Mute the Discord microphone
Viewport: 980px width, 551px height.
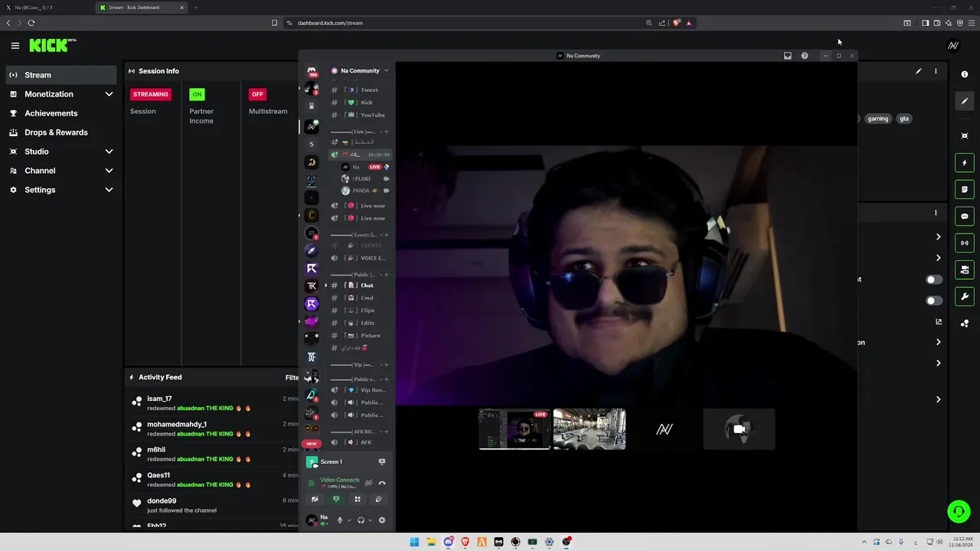(x=340, y=520)
